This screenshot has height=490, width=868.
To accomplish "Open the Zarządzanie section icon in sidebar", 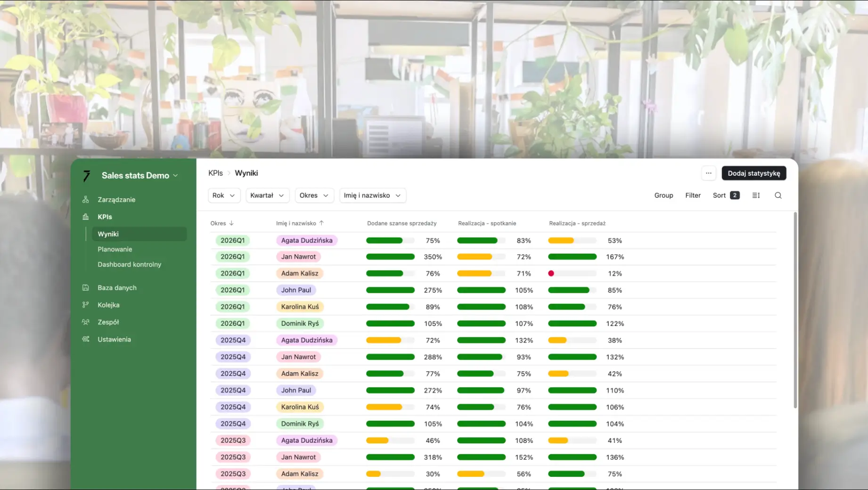I will [x=85, y=199].
